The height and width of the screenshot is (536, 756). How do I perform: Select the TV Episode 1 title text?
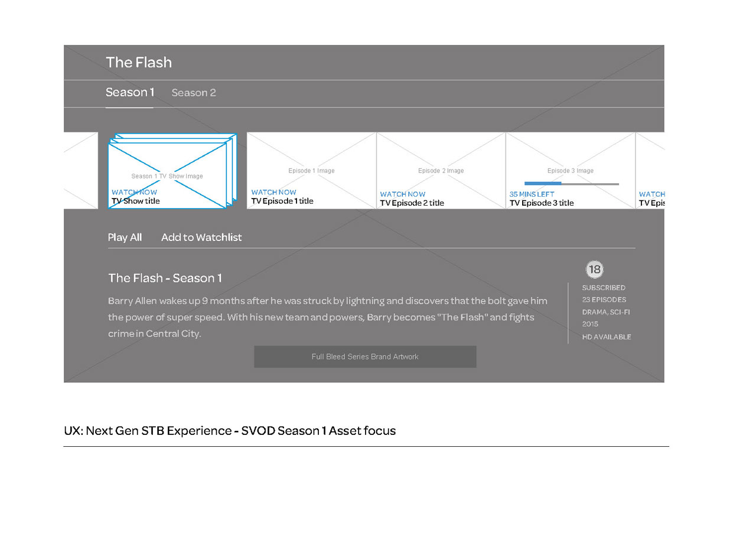tap(282, 201)
